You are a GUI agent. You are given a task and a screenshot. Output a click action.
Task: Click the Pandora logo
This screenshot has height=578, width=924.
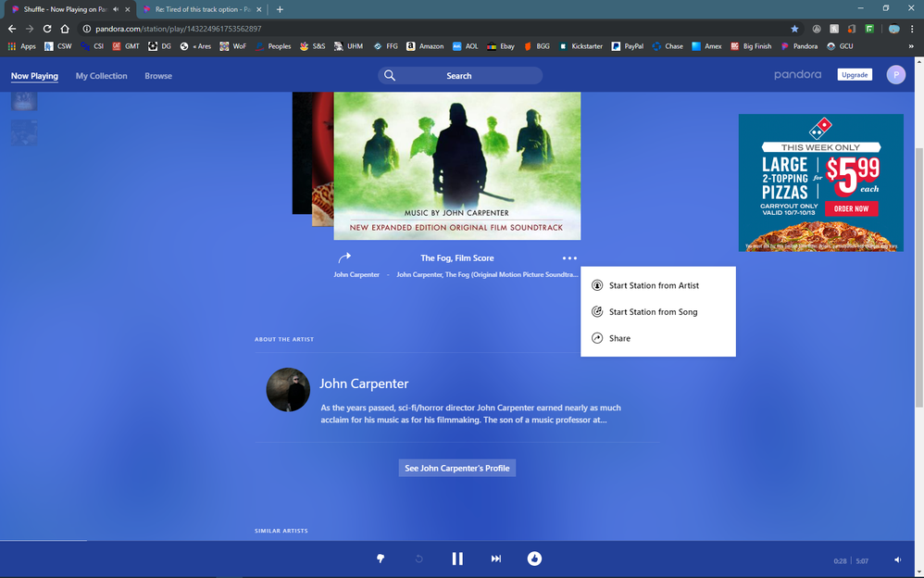pos(797,74)
